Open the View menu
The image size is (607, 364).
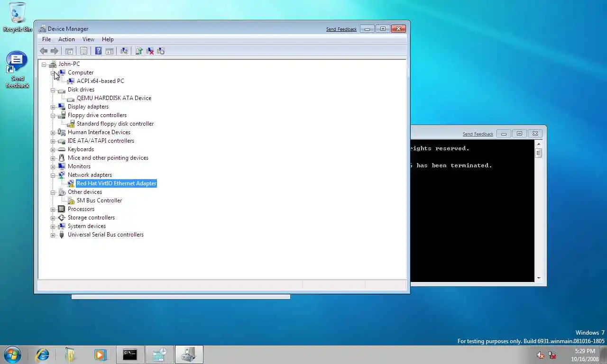tap(88, 39)
